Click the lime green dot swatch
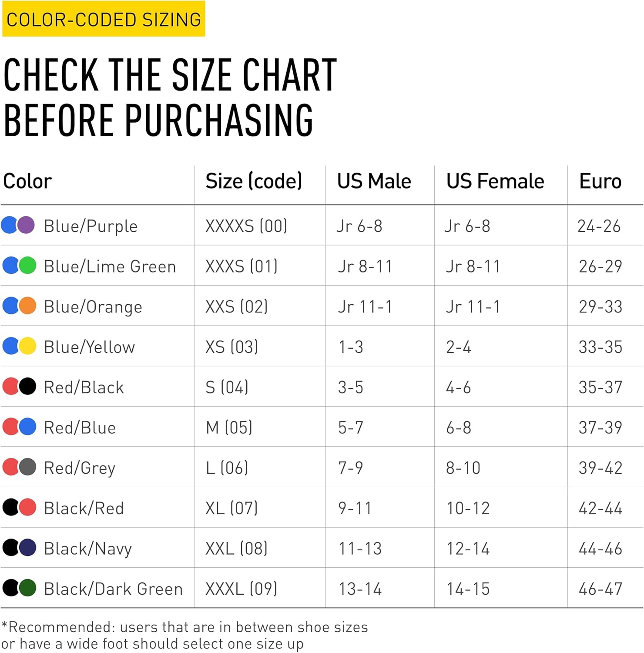The width and height of the screenshot is (644, 653). [x=28, y=266]
